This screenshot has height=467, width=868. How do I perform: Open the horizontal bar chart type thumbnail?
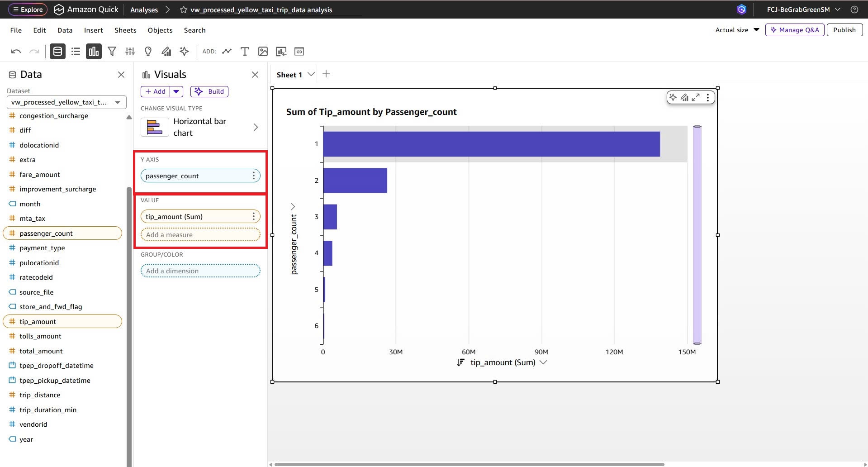tap(155, 127)
